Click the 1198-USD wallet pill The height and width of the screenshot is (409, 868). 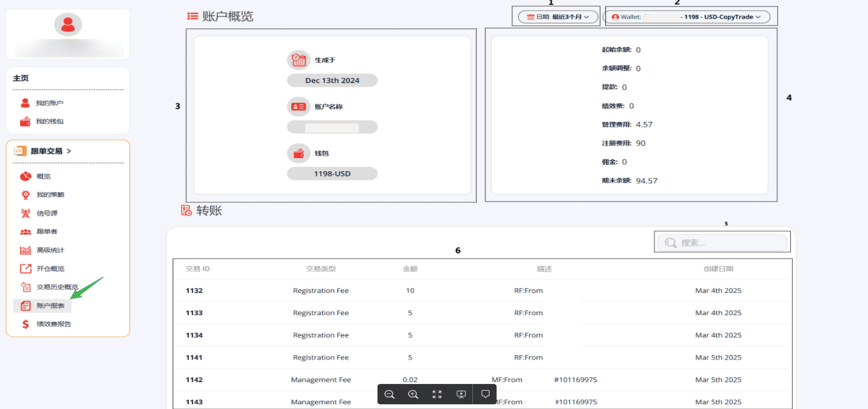332,174
